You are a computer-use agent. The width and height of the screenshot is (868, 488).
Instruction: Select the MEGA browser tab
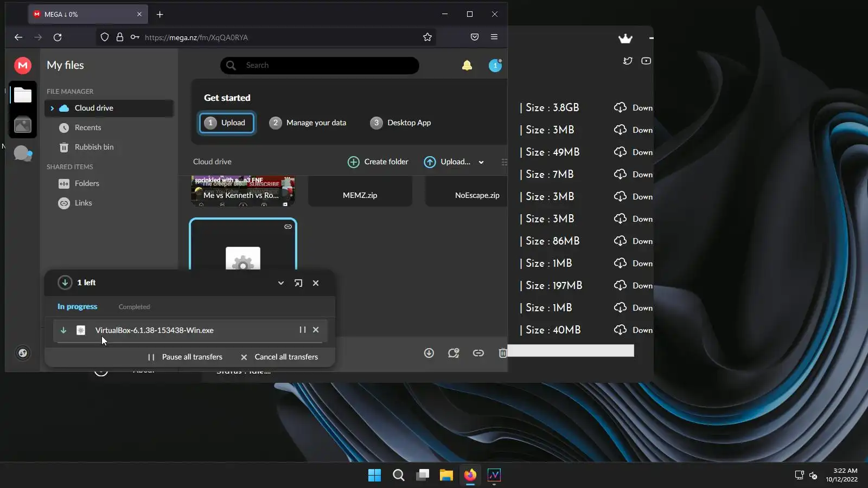click(88, 15)
